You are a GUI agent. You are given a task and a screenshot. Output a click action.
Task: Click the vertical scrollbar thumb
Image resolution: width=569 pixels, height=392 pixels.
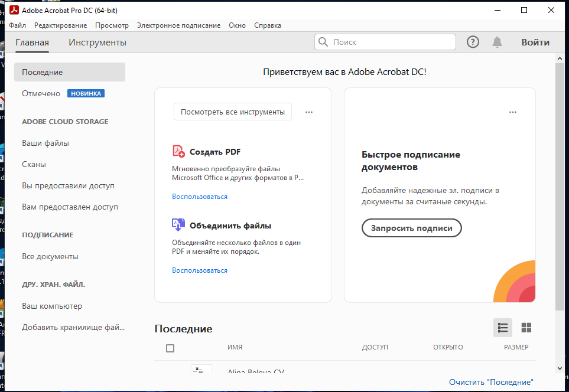click(560, 187)
